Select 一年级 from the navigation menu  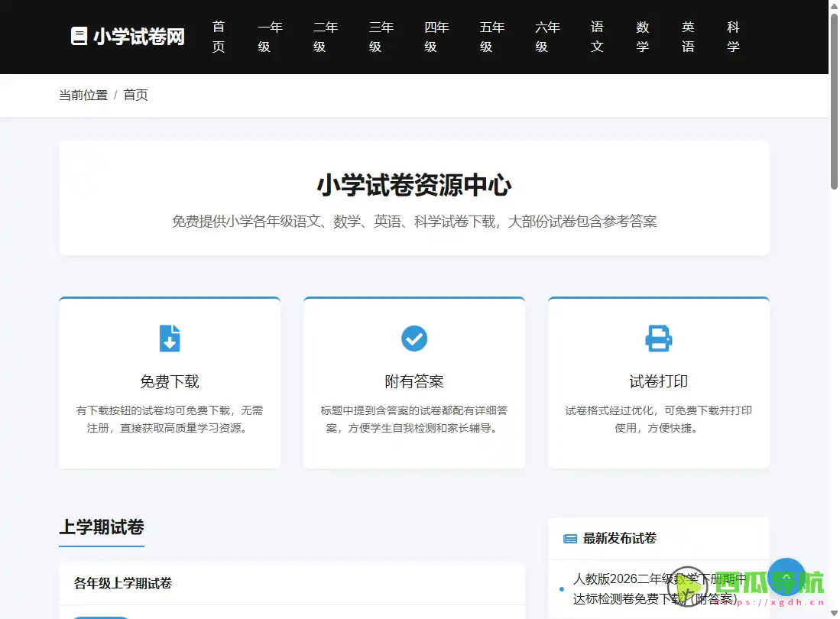271,36
